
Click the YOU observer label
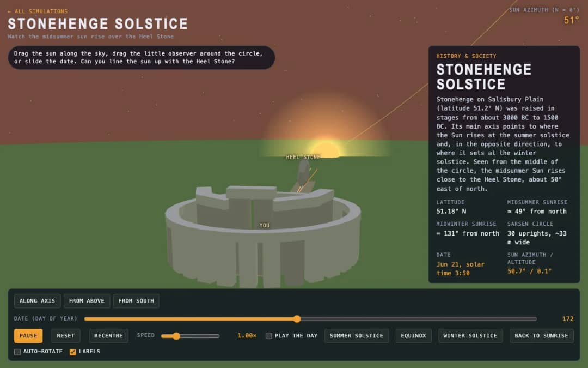coord(265,225)
